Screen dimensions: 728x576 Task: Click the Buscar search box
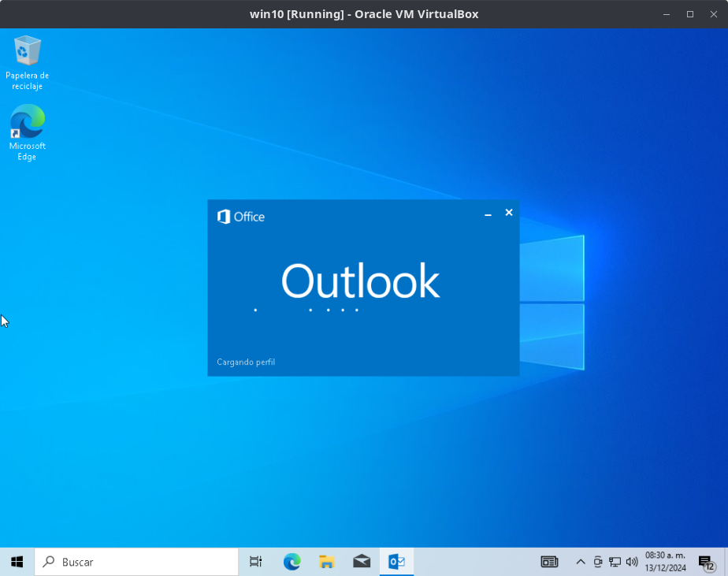[x=137, y=562]
